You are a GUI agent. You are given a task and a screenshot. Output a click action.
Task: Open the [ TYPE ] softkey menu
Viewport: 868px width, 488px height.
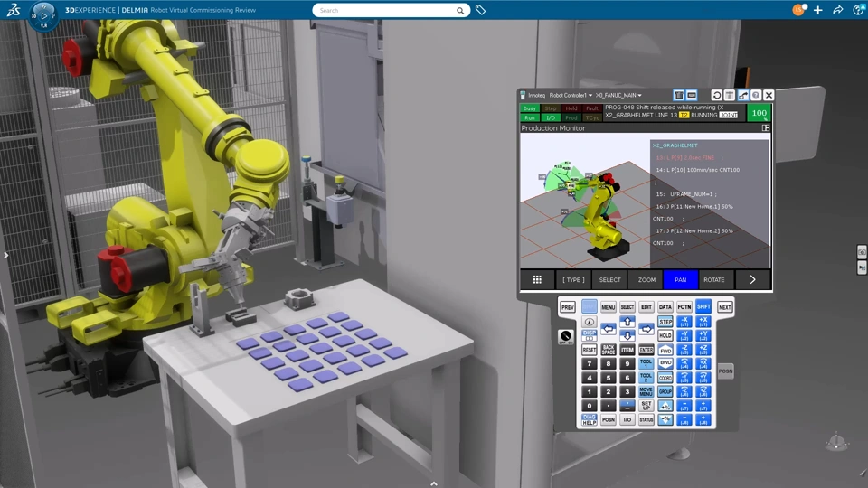pos(573,279)
